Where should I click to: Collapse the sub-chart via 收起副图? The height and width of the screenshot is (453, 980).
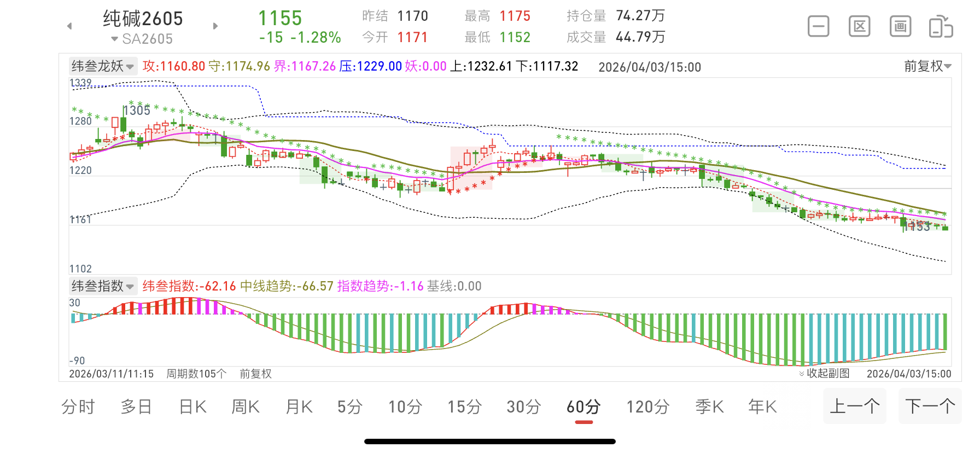click(x=824, y=373)
